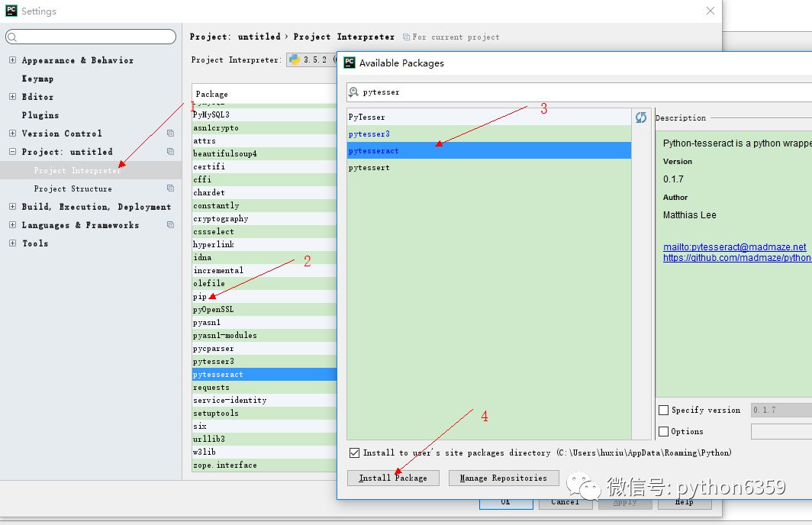The width and height of the screenshot is (812, 525).
Task: Enable the Options checkbox
Action: pos(663,431)
